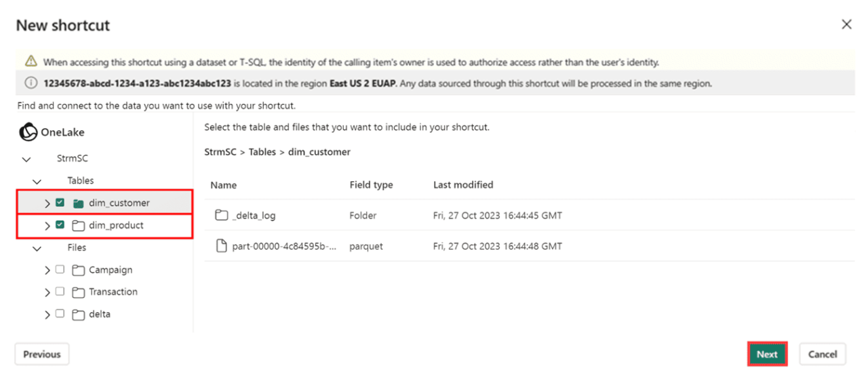Click the parquet file icon
The height and width of the screenshot is (376, 868).
[221, 246]
